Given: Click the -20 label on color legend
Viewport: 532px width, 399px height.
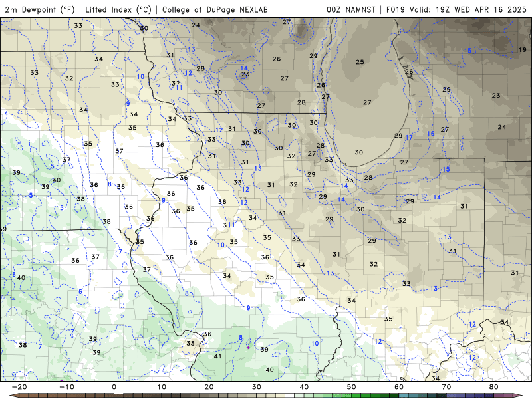Looking at the screenshot, I should click(x=19, y=387).
